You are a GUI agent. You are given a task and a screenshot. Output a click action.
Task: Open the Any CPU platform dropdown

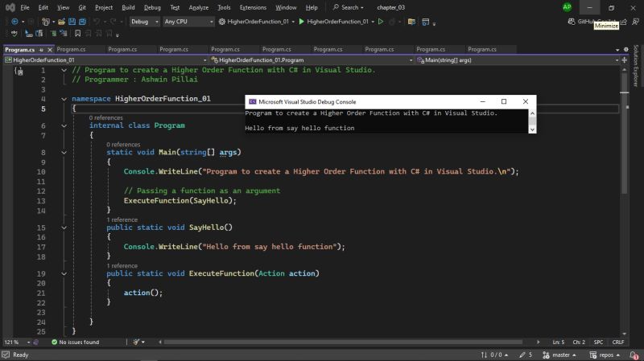click(x=188, y=22)
